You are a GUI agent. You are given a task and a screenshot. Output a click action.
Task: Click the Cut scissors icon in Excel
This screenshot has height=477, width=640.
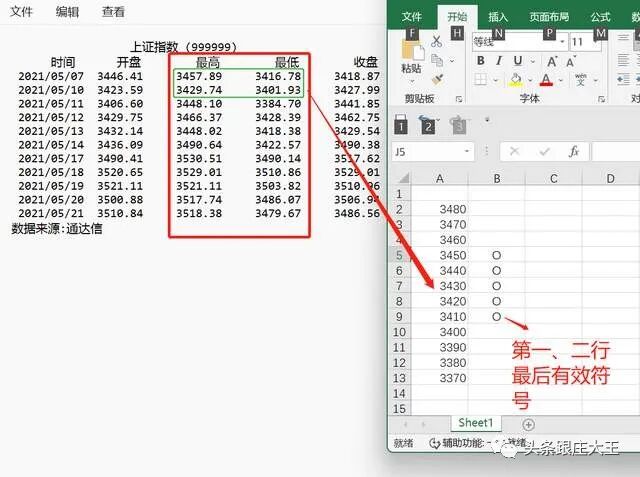(436, 41)
